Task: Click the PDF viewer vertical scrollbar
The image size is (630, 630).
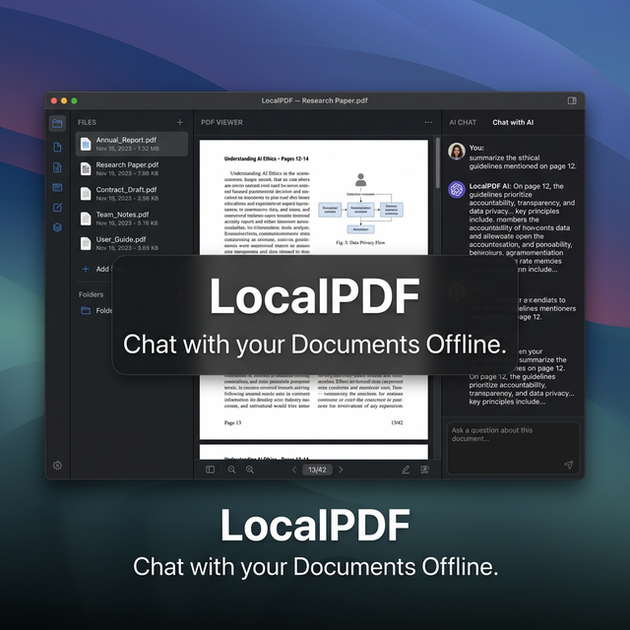Action: pyautogui.click(x=438, y=163)
